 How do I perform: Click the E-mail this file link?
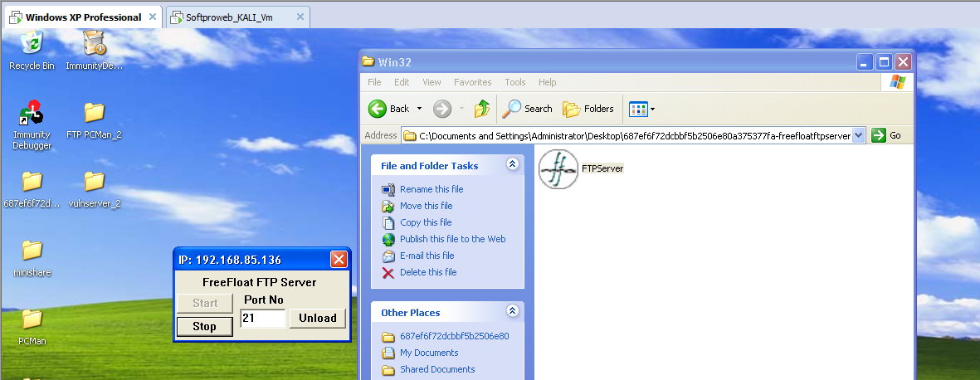click(427, 256)
